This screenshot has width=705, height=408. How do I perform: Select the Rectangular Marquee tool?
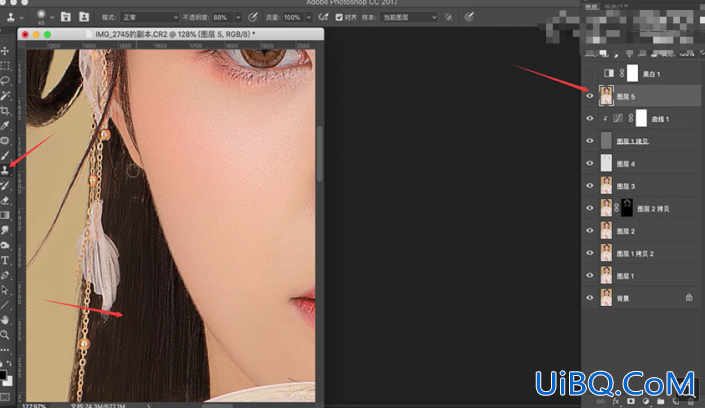pyautogui.click(x=5, y=66)
